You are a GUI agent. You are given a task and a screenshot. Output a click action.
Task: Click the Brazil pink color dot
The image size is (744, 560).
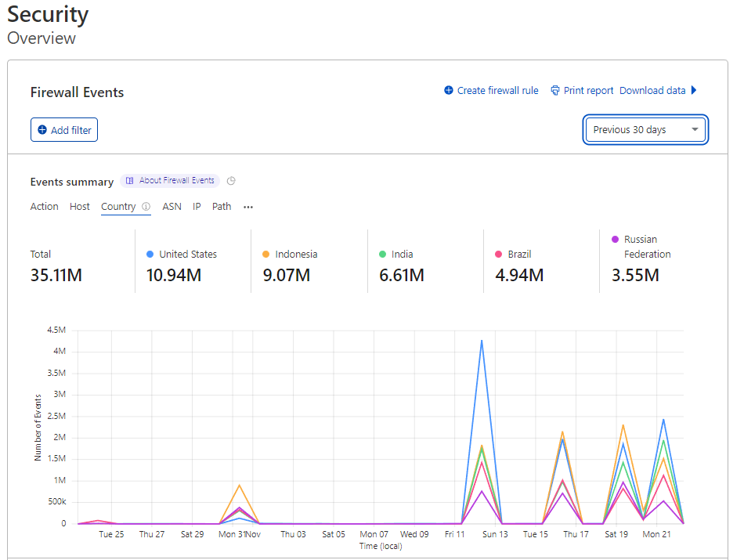[x=499, y=255]
